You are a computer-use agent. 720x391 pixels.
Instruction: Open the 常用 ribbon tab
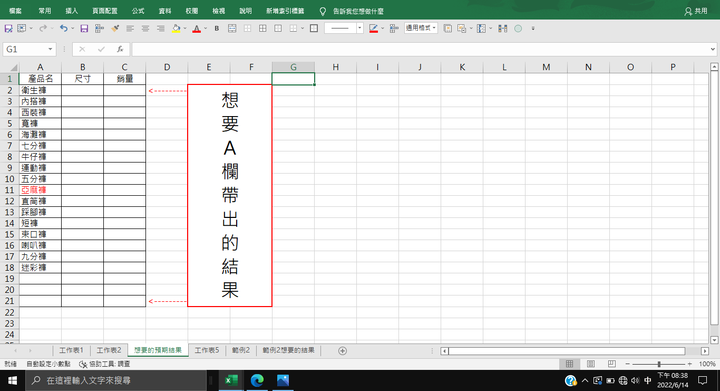tap(45, 11)
